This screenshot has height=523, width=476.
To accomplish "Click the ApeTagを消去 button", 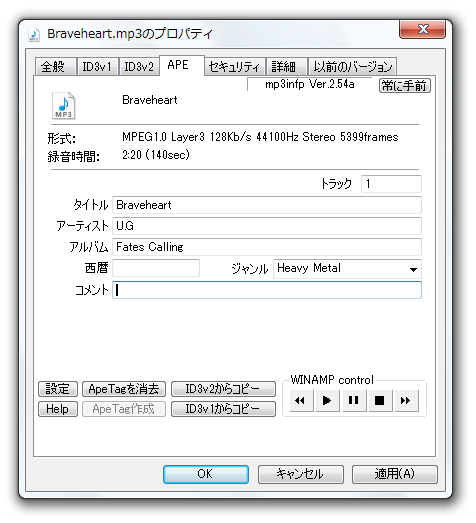I will click(124, 389).
